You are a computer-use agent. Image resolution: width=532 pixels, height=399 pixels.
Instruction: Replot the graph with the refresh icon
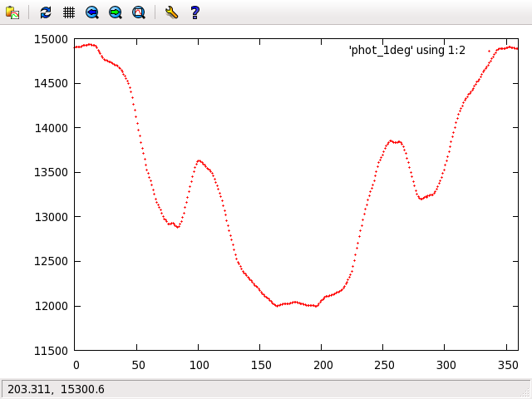click(x=46, y=12)
